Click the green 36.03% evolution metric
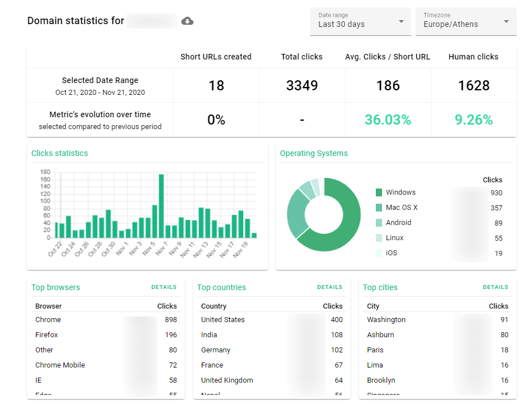This screenshot has height=404, width=532. [388, 119]
